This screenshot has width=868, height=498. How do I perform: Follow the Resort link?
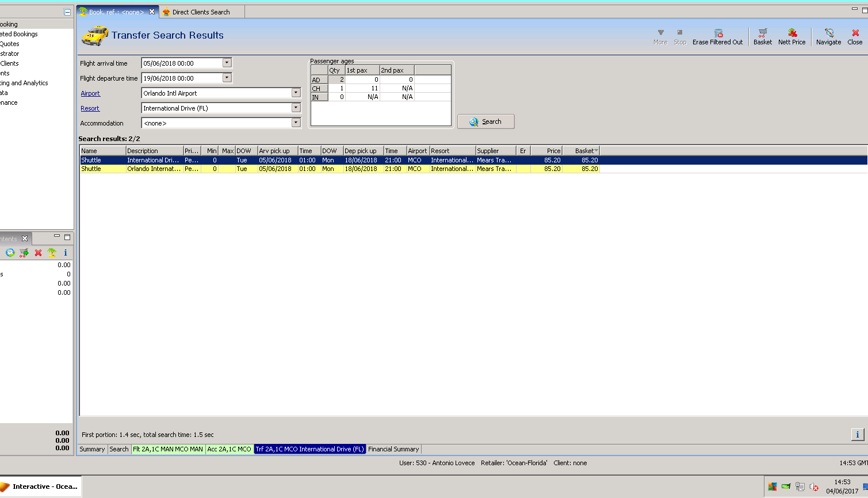tap(90, 108)
